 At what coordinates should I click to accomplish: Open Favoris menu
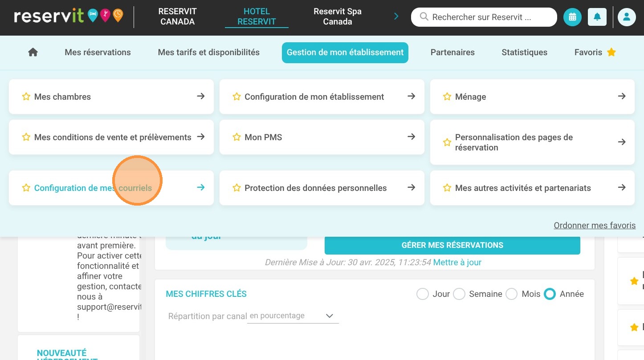click(595, 53)
